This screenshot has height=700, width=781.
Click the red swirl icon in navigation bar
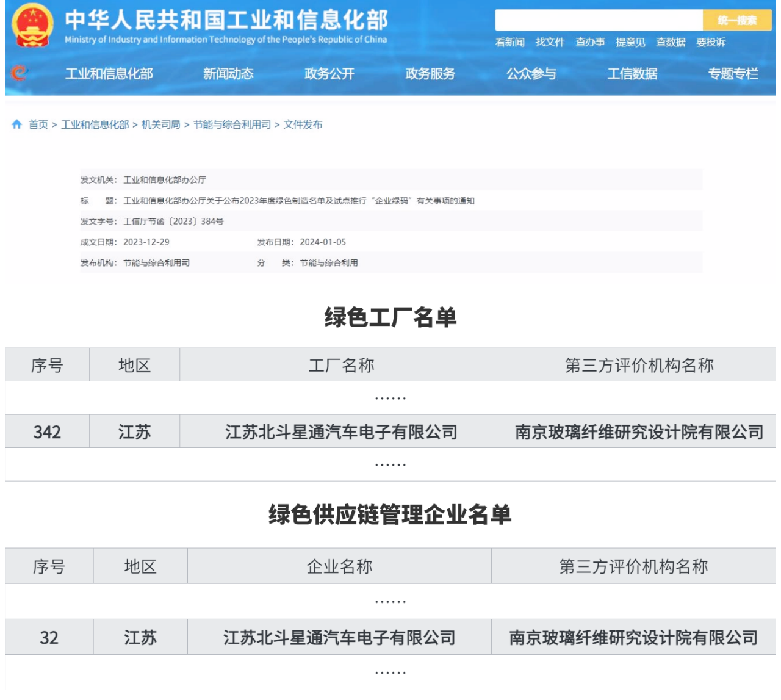[19, 73]
